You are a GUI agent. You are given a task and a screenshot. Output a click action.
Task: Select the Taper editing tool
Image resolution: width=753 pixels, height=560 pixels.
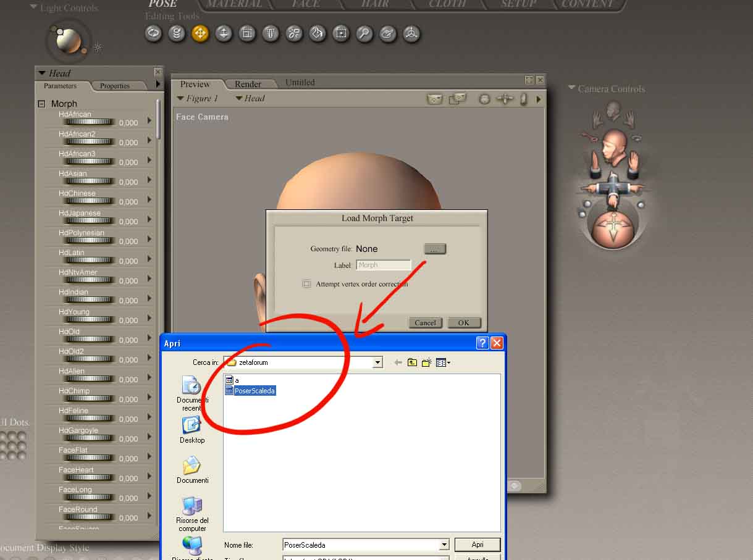click(x=271, y=33)
